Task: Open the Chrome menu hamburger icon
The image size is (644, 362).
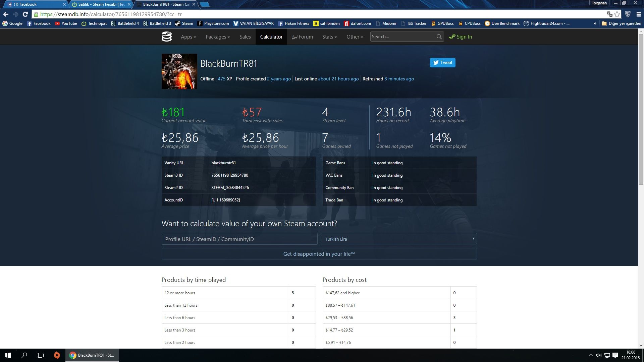Action: (639, 14)
